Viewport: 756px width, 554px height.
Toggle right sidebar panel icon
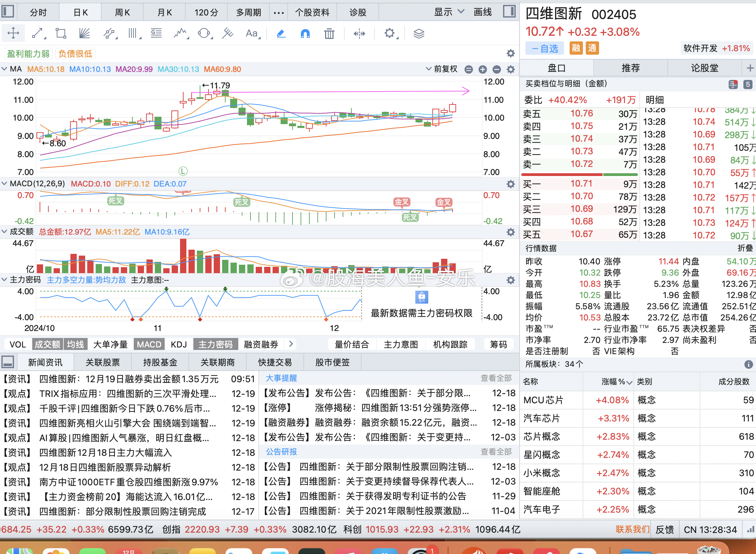[x=509, y=12]
